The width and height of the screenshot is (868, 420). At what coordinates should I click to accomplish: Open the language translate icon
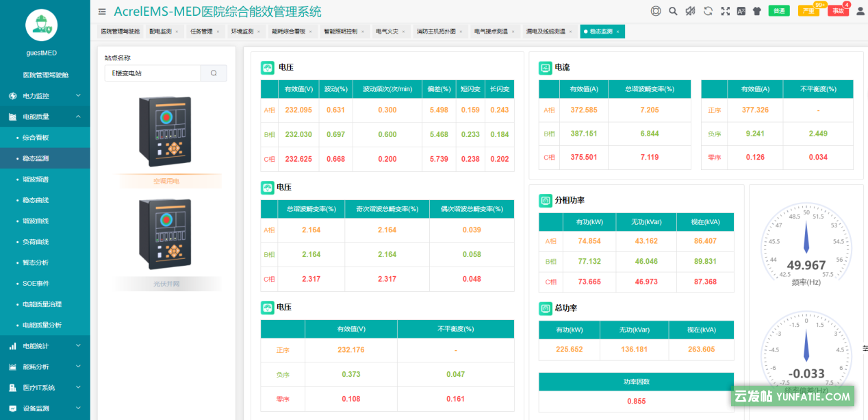click(741, 11)
